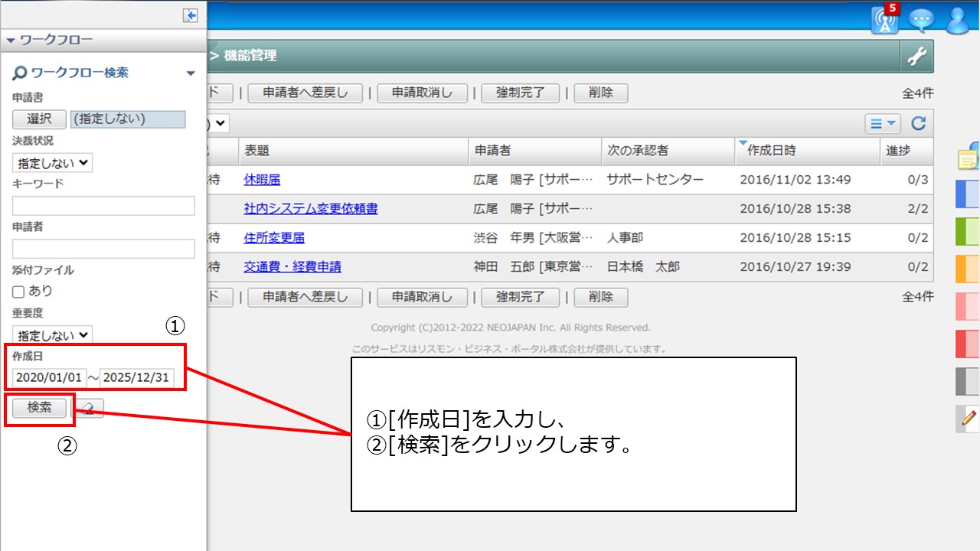Open settings via the wrench icon
Viewport: 980px width, 551px height.
916,56
